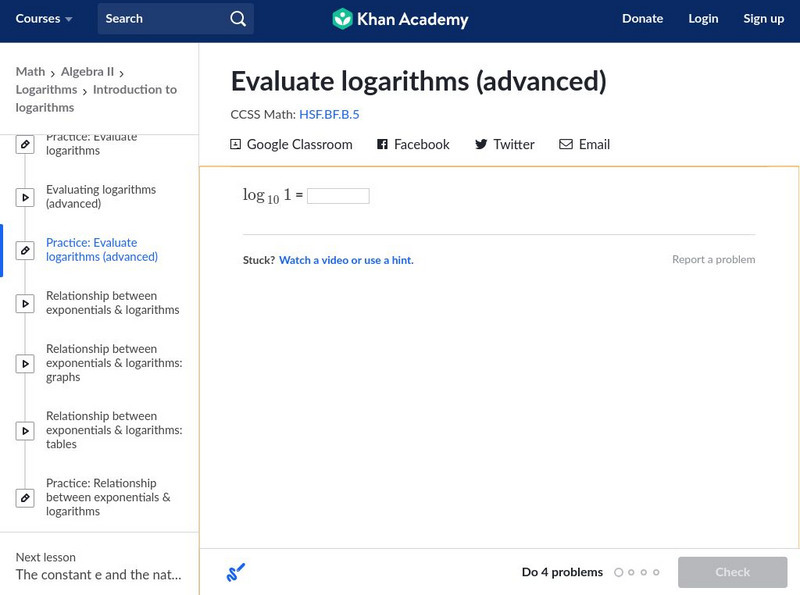Click the first problem progress circle

click(x=618, y=573)
